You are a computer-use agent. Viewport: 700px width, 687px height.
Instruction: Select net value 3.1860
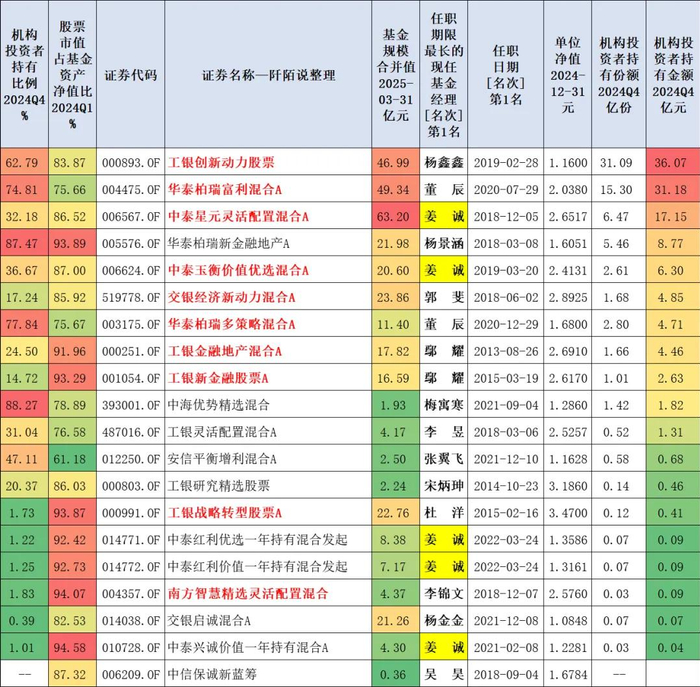(x=568, y=486)
